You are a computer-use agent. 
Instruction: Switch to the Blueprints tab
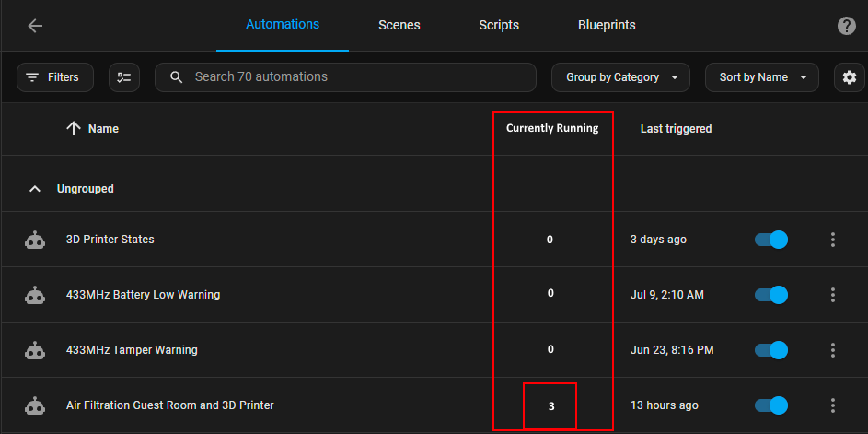tap(607, 26)
